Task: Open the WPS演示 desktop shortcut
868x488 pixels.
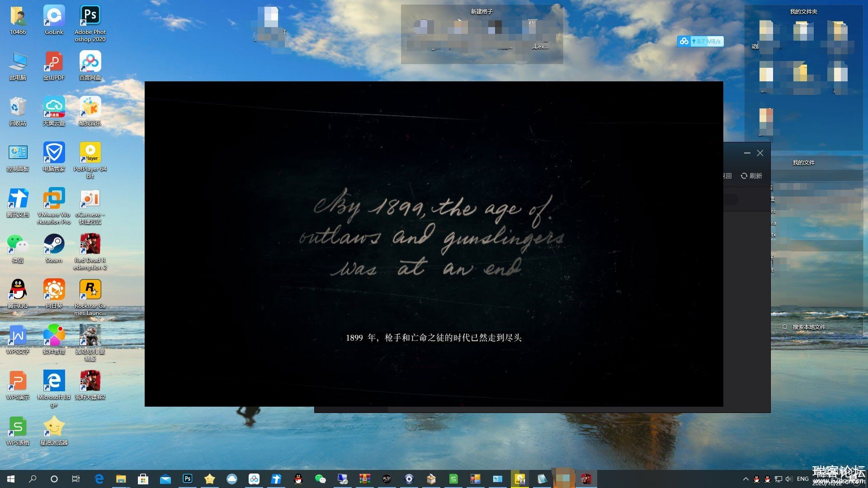Action: click(18, 385)
